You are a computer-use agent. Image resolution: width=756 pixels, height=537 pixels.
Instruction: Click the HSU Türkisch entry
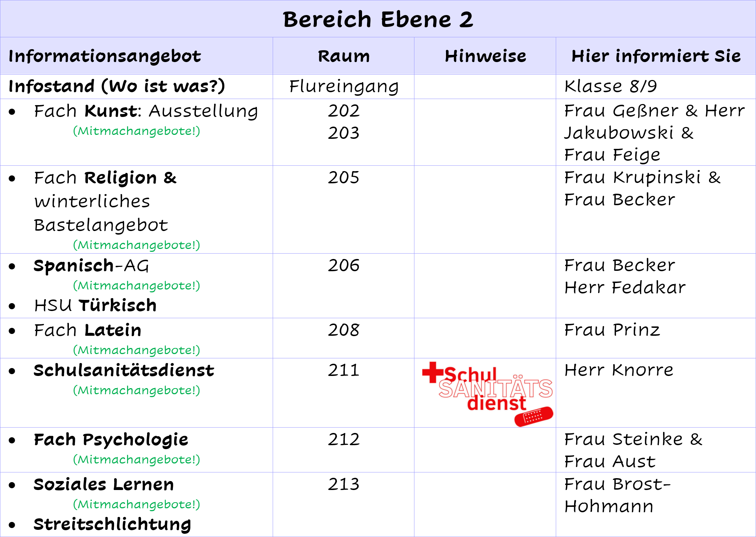coord(95,305)
